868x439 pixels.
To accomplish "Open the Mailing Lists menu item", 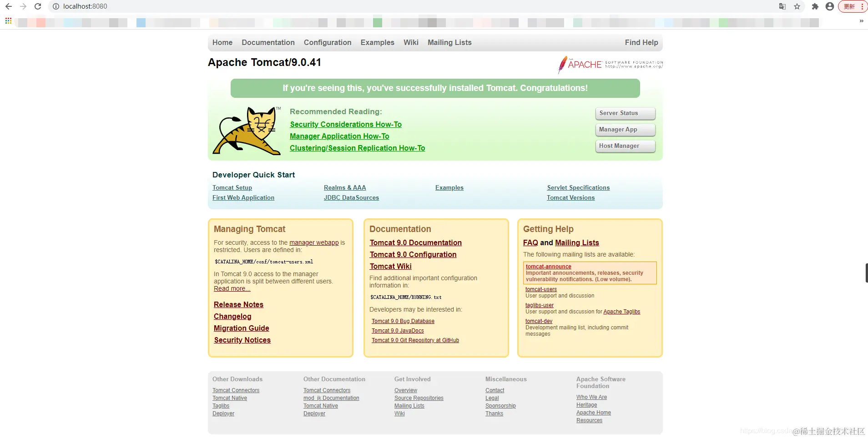I will (x=449, y=42).
